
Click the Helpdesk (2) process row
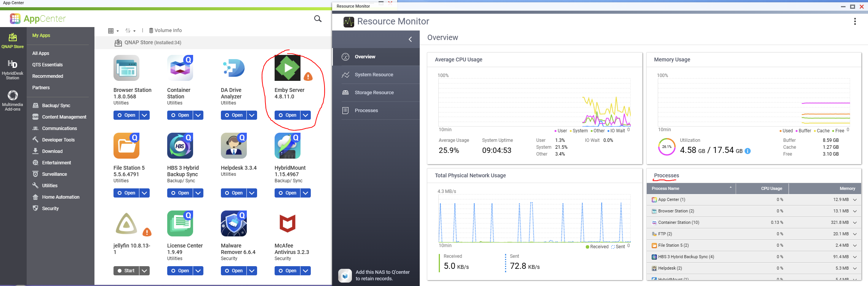click(754, 268)
